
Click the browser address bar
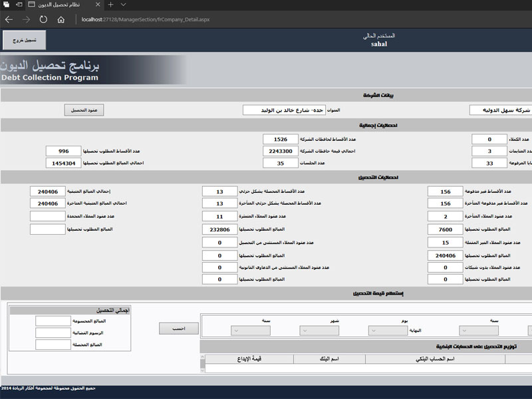[266, 19]
